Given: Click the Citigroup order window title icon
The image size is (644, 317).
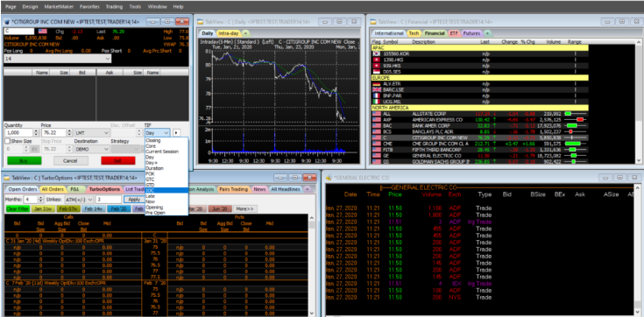Looking at the screenshot, I should pyautogui.click(x=7, y=21).
